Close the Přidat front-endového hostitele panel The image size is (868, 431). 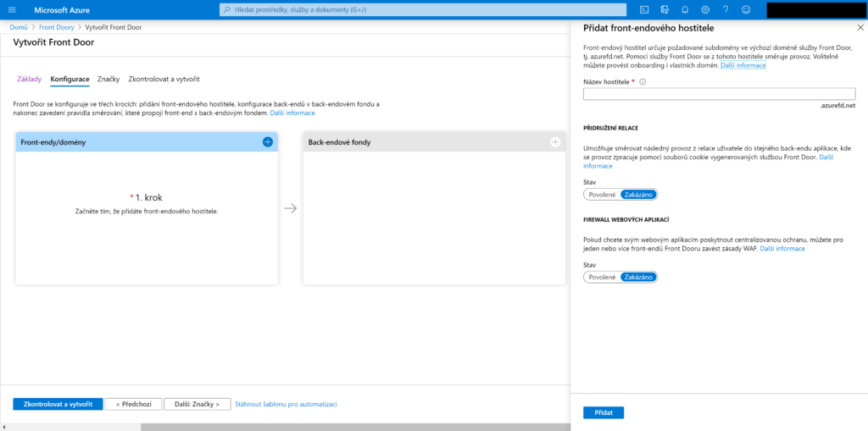860,28
